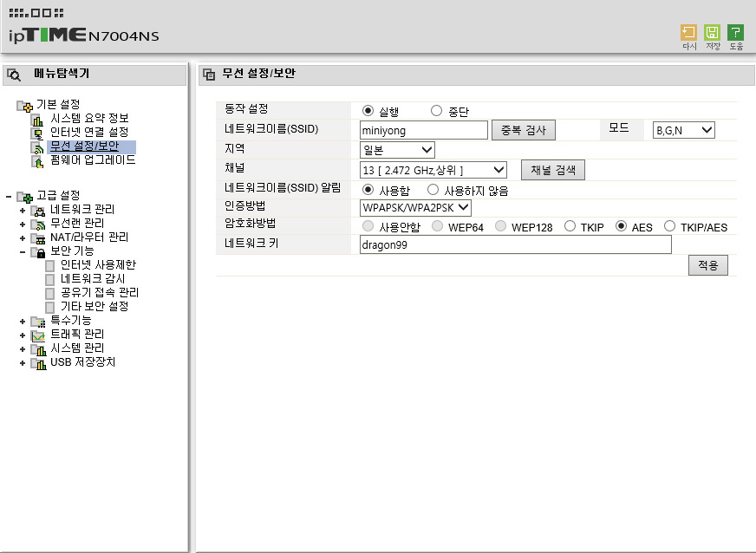
Task: Open the 채널 channel dropdown
Action: [x=433, y=170]
